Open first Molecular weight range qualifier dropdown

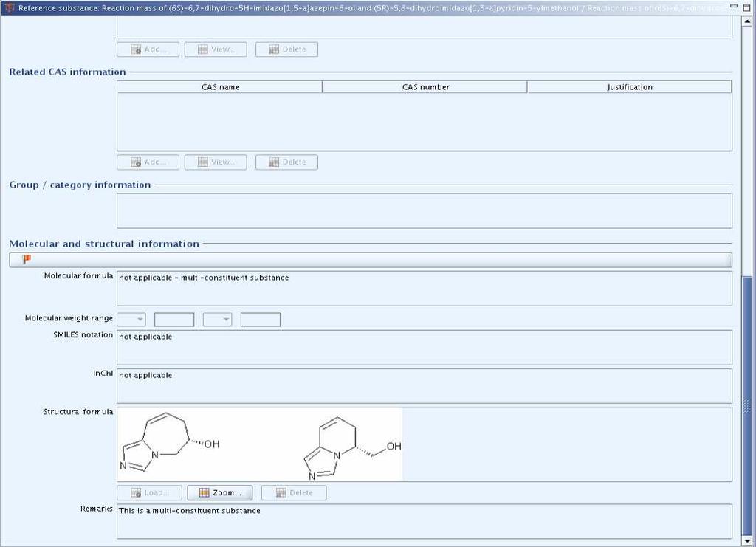(131, 320)
